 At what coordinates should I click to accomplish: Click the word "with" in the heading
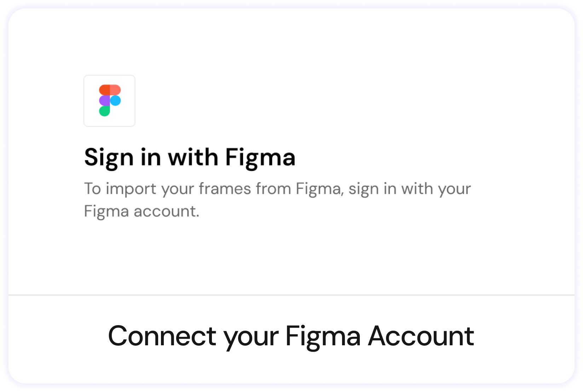click(193, 157)
